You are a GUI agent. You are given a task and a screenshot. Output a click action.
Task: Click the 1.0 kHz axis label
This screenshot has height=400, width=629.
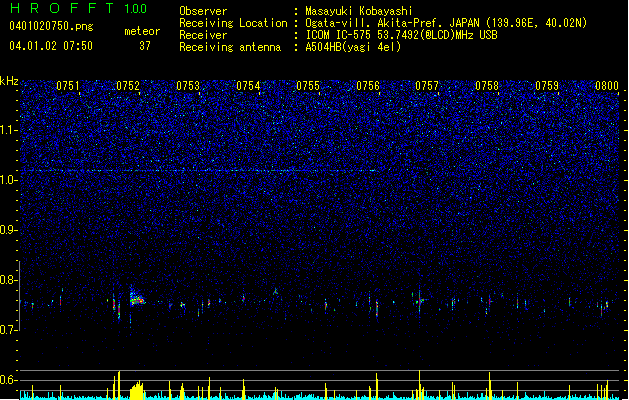9,180
